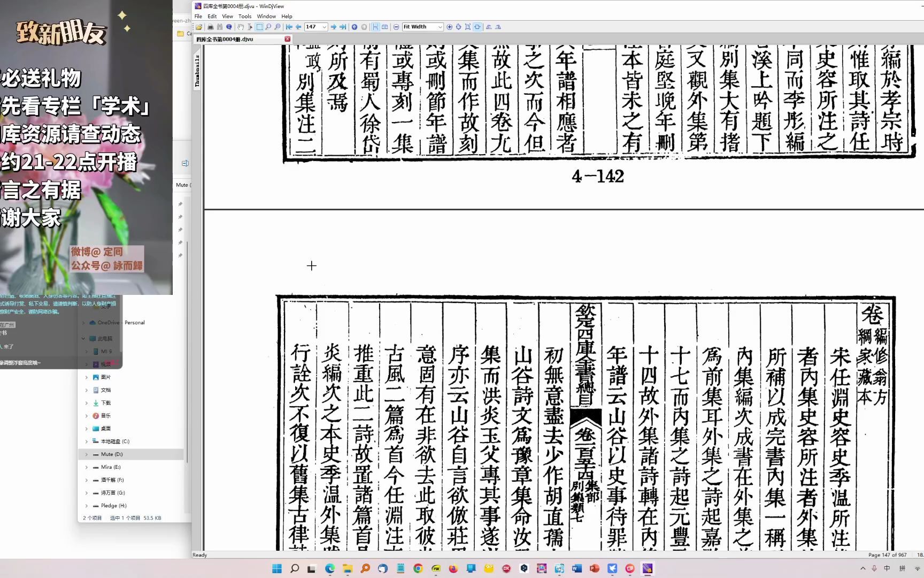The height and width of the screenshot is (578, 924).
Task: Toggle Fit Width zoom button
Action: click(477, 27)
